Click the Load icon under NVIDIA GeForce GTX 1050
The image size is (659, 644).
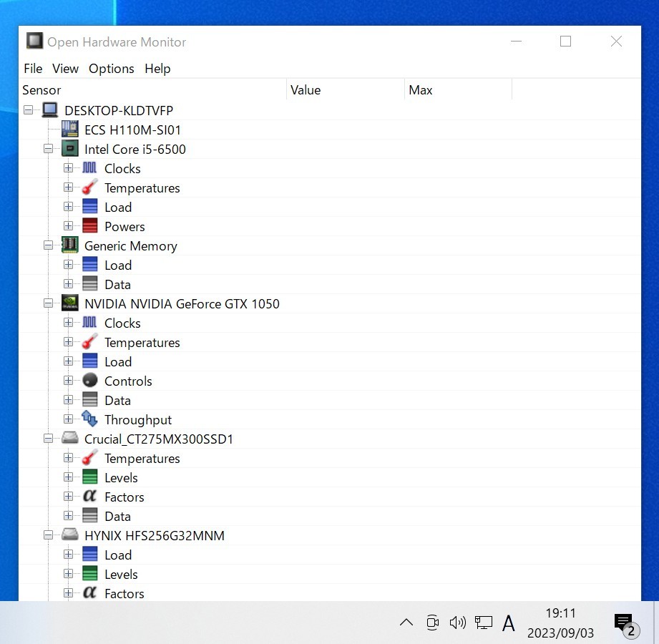[89, 361]
